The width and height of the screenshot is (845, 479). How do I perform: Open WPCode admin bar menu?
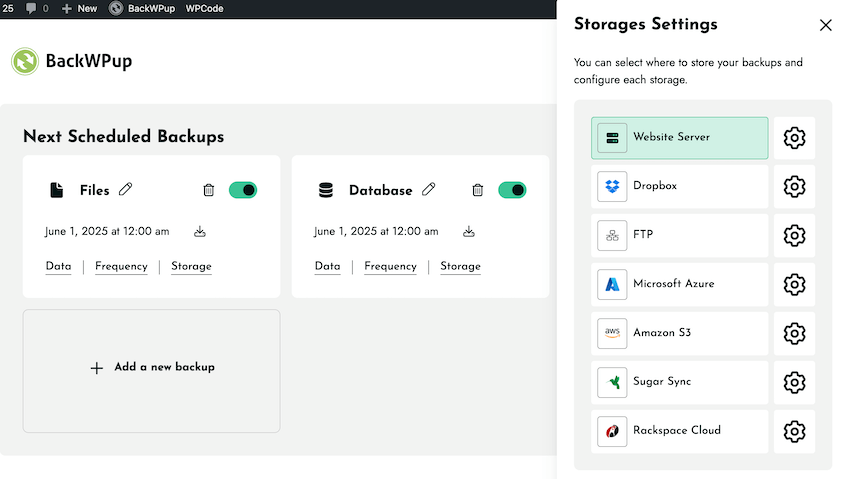[x=204, y=9]
